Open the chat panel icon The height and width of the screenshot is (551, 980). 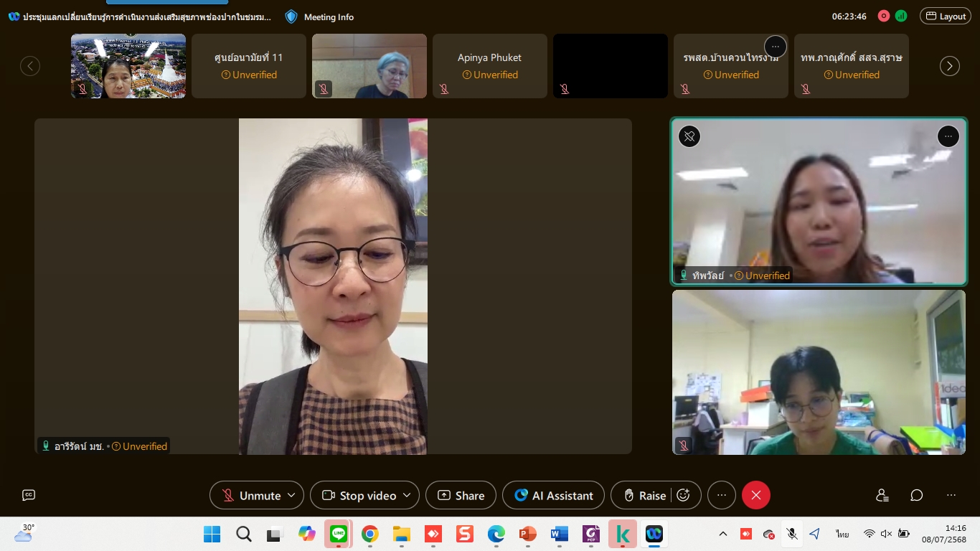click(917, 495)
